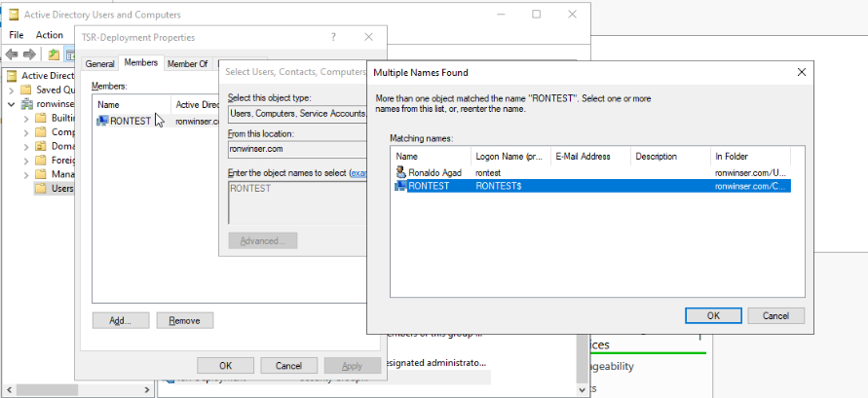This screenshot has height=398, width=868.
Task: Click the Back arrow toolbar icon
Action: [12, 54]
